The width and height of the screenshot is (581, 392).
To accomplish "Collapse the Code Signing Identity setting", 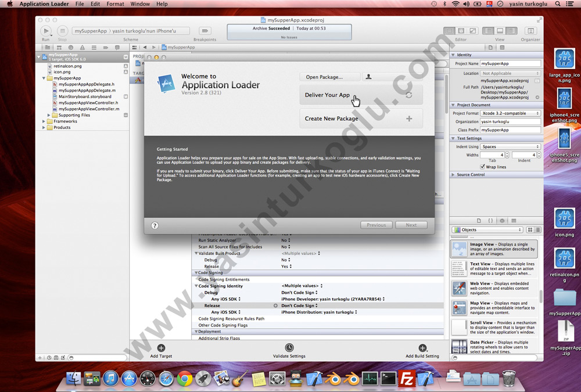I will click(x=196, y=286).
